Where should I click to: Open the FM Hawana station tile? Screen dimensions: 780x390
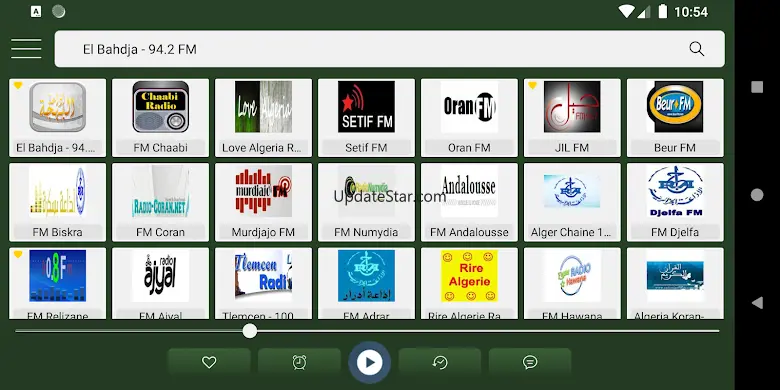(572, 283)
